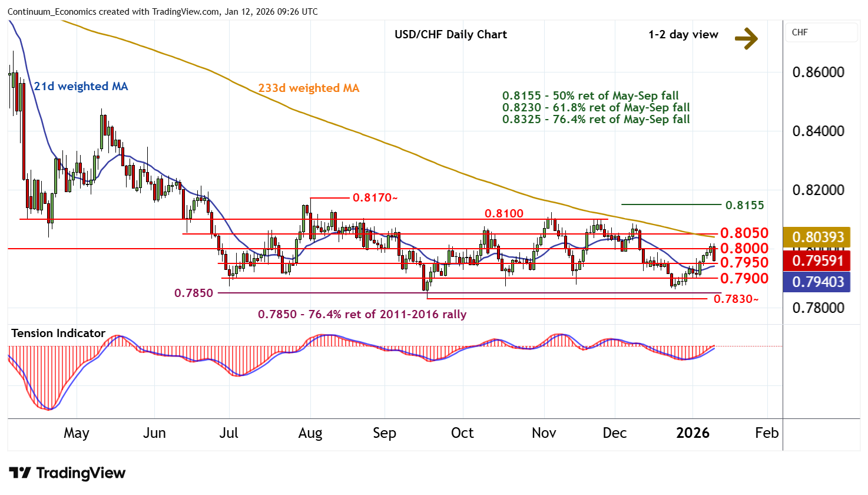The height and width of the screenshot is (495, 868).
Task: Click the red 0.8100 level label
Action: (503, 213)
